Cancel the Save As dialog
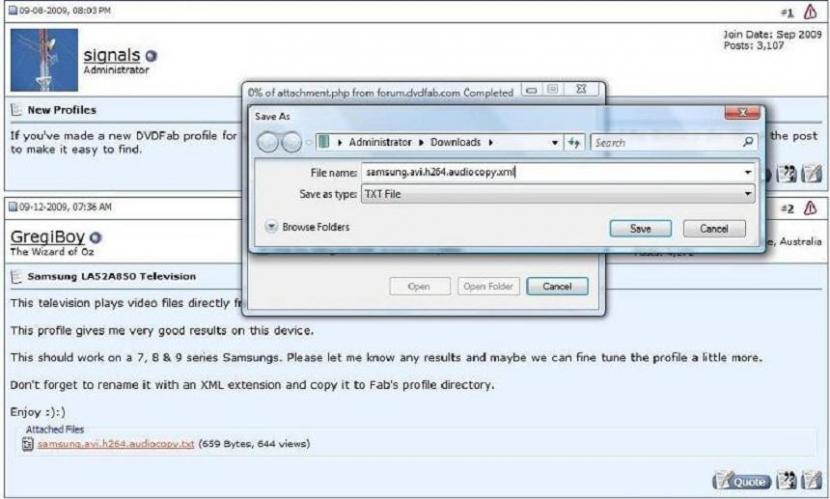Viewport: 830px width, 499px height. pyautogui.click(x=714, y=229)
